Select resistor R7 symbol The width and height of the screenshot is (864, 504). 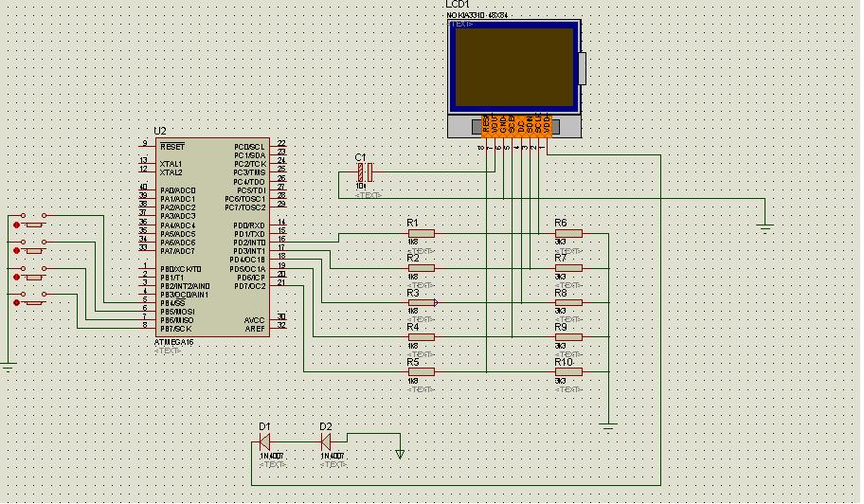pyautogui.click(x=568, y=268)
